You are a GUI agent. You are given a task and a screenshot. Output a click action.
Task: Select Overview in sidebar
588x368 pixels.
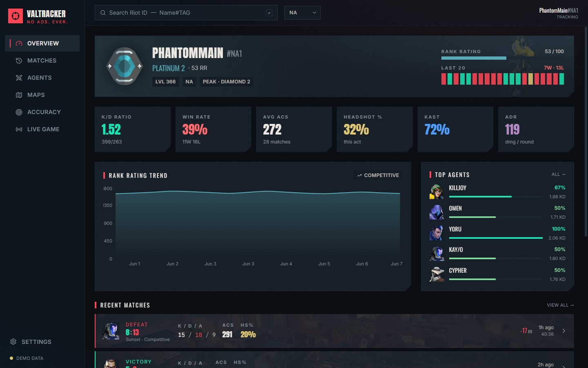(x=42, y=43)
